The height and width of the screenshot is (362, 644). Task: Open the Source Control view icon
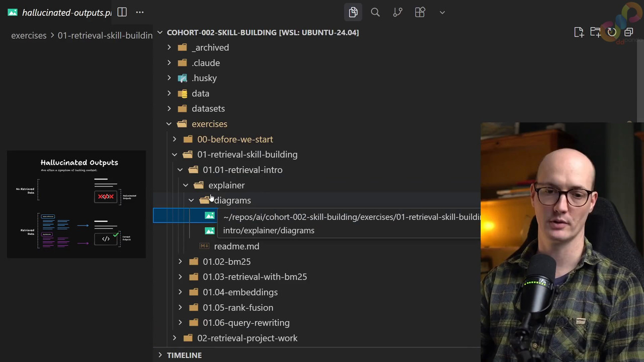(x=397, y=12)
